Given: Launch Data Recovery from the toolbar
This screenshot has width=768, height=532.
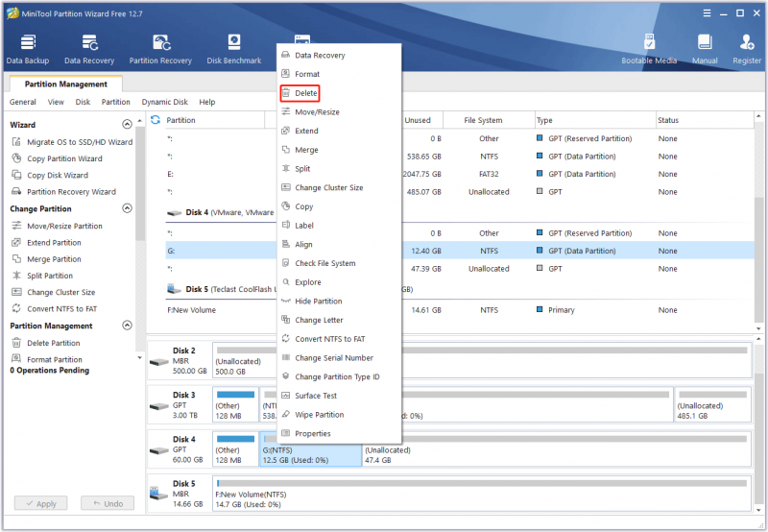Looking at the screenshot, I should [89, 50].
